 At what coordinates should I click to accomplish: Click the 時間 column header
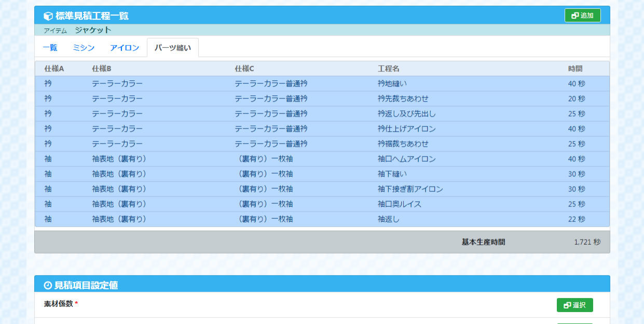[x=575, y=68]
